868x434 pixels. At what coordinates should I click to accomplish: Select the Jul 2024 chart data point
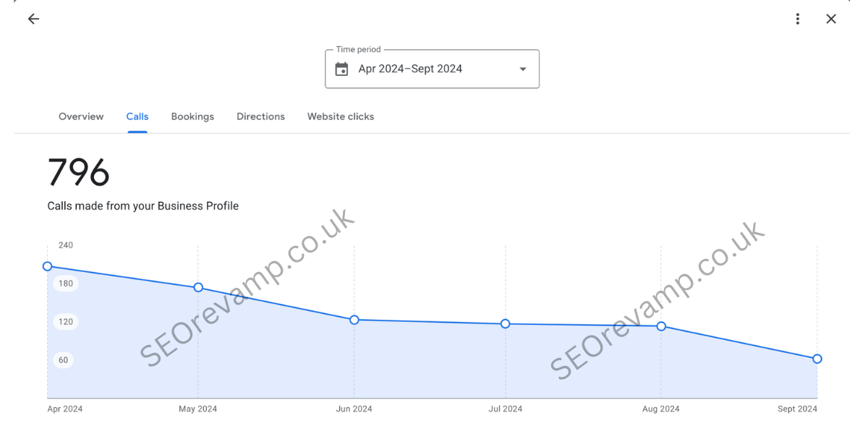click(x=506, y=324)
